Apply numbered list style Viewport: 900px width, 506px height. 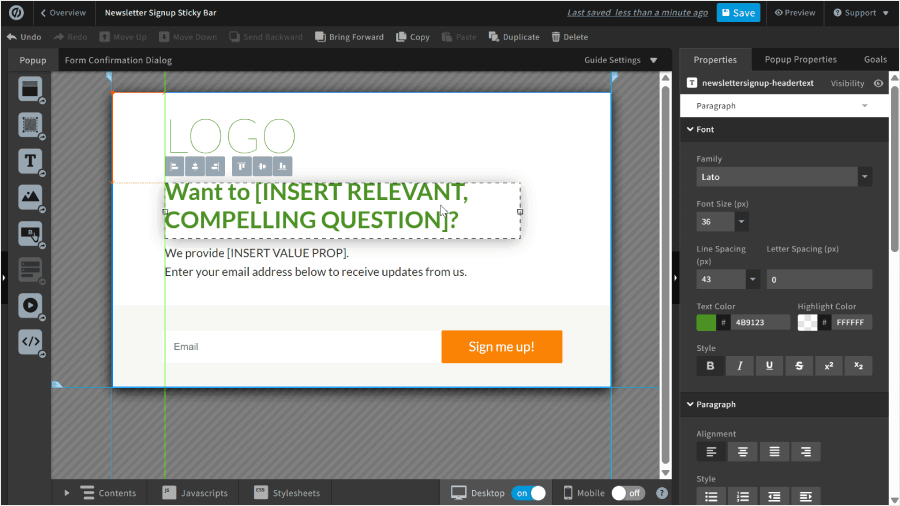pyautogui.click(x=743, y=496)
